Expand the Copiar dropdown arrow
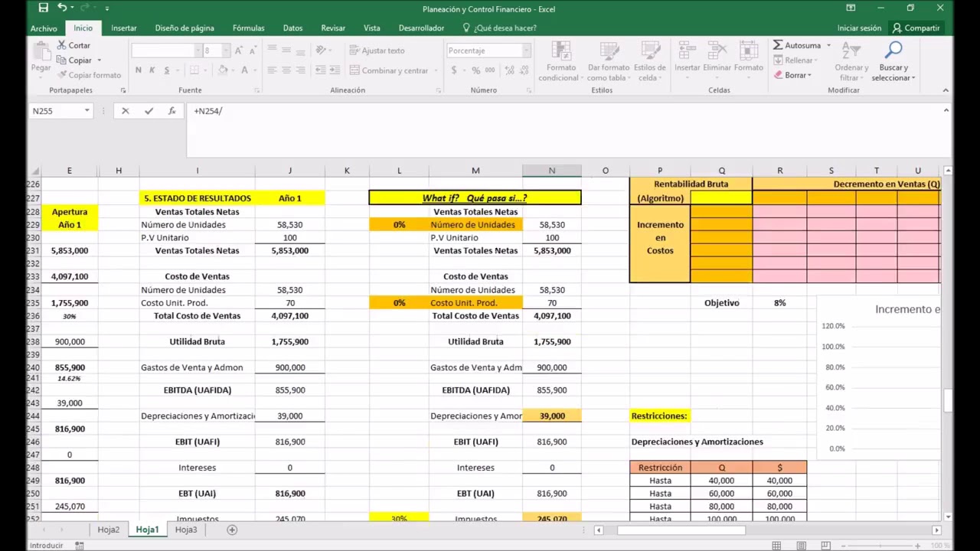This screenshot has width=980, height=551. tap(99, 60)
